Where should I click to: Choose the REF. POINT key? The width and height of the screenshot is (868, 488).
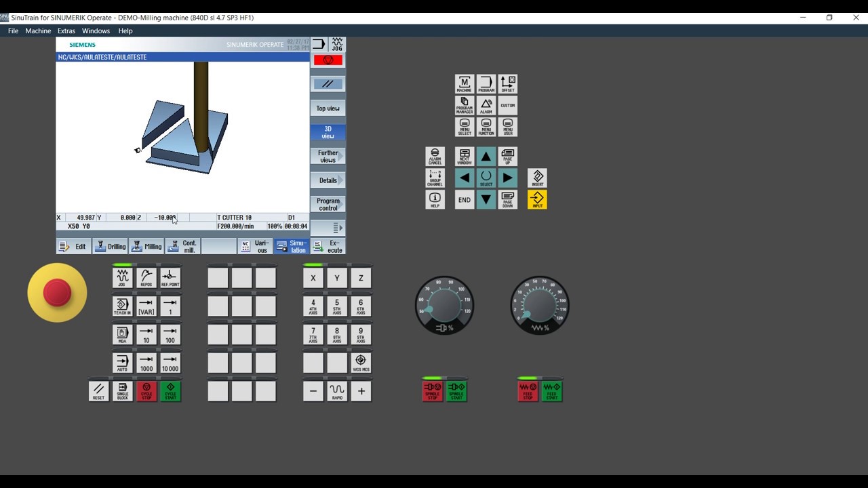coord(170,277)
